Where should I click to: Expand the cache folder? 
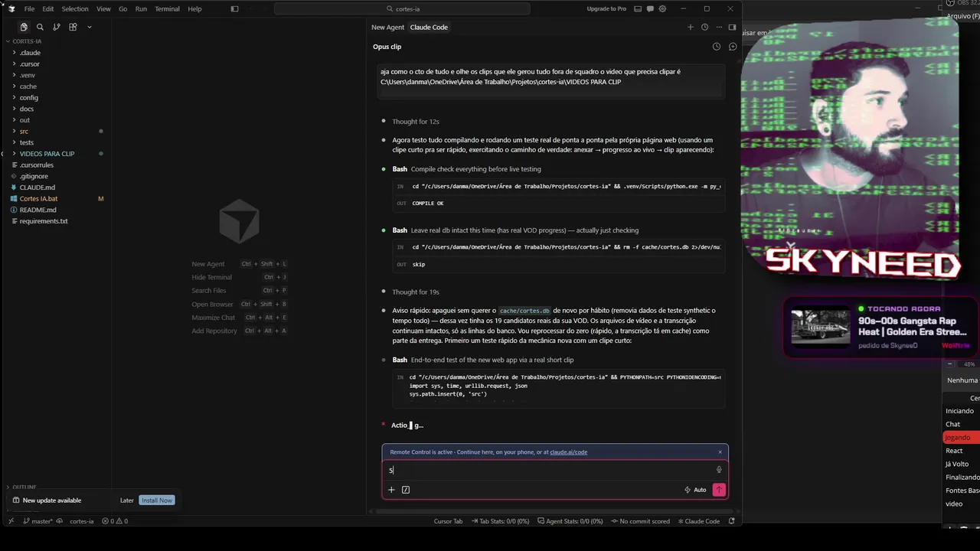[28, 86]
